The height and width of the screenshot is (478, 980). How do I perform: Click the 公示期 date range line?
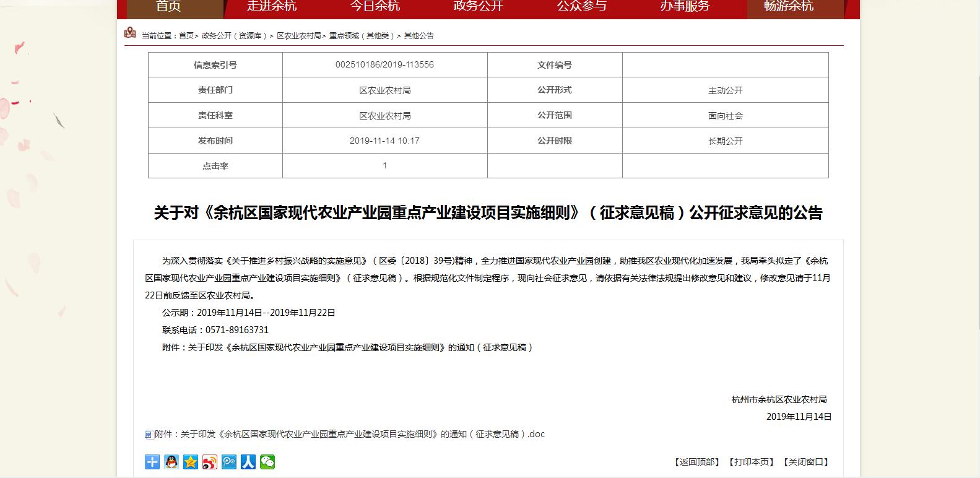point(249,313)
